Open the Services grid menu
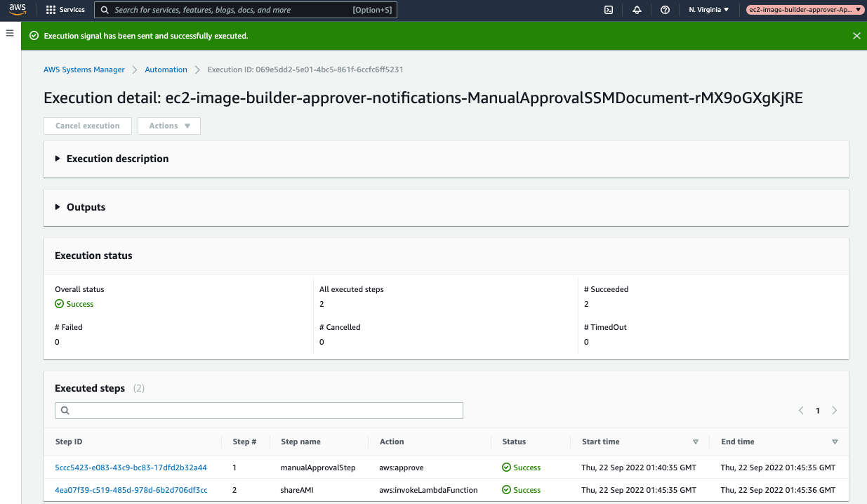867x504 pixels. click(x=65, y=10)
